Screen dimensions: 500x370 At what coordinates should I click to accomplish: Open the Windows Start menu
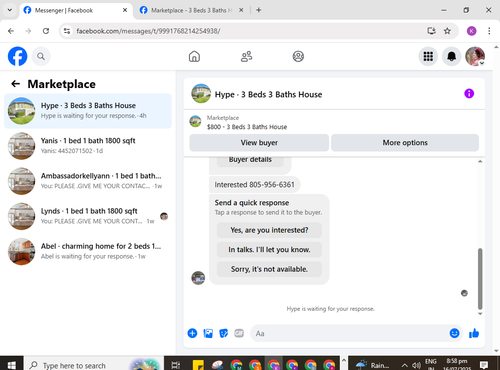click(x=11, y=365)
